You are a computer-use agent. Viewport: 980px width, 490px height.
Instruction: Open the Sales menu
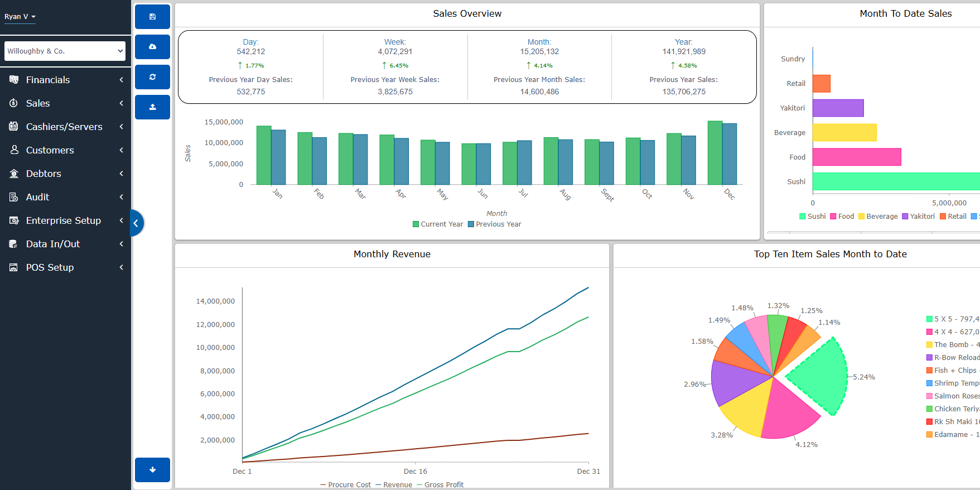click(65, 103)
